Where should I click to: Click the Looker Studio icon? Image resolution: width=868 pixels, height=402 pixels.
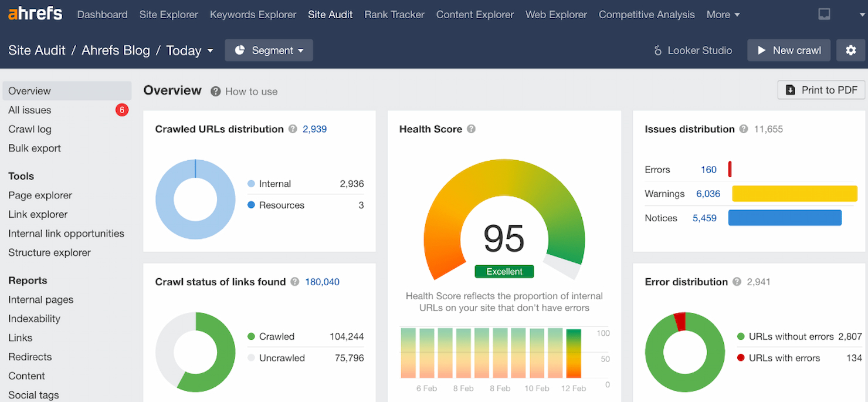coord(658,50)
